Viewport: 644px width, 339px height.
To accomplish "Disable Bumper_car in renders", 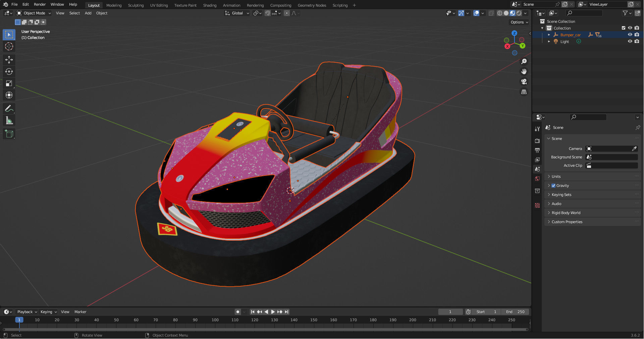I will 637,35.
